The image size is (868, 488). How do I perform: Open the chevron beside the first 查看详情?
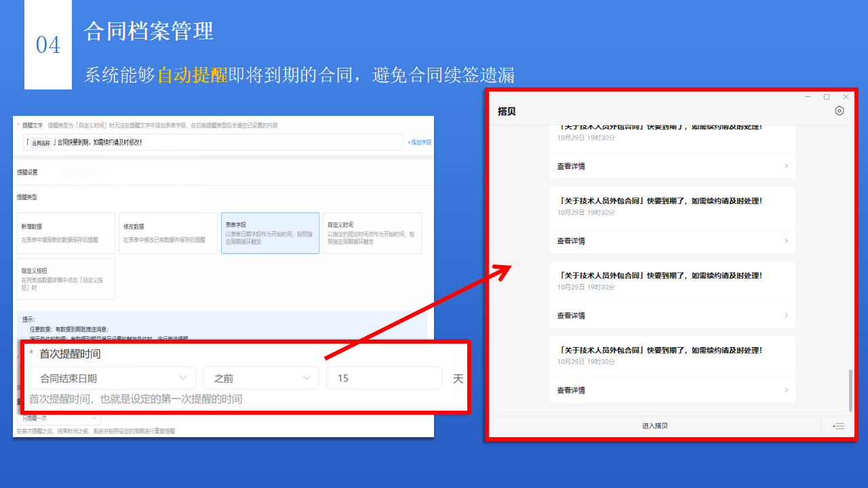786,166
